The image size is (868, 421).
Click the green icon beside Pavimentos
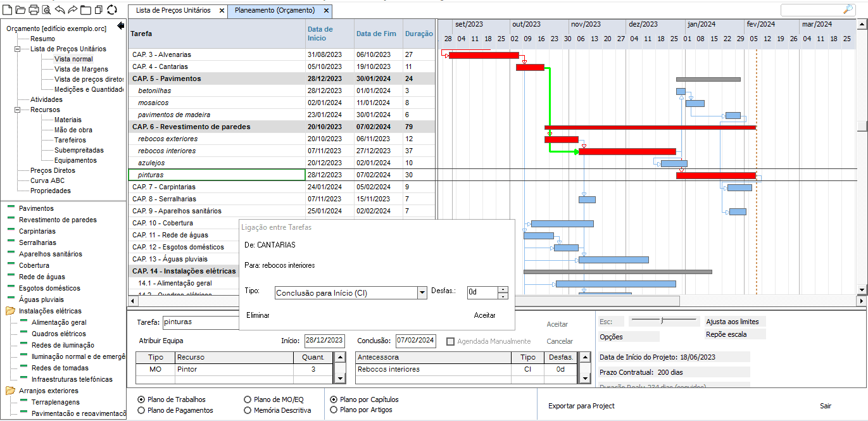11,207
